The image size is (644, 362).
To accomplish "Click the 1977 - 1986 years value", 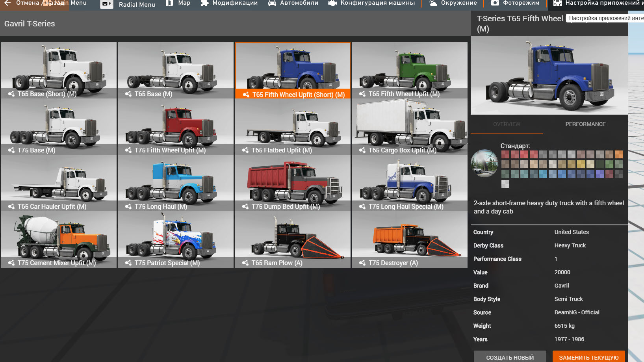I will click(569, 339).
